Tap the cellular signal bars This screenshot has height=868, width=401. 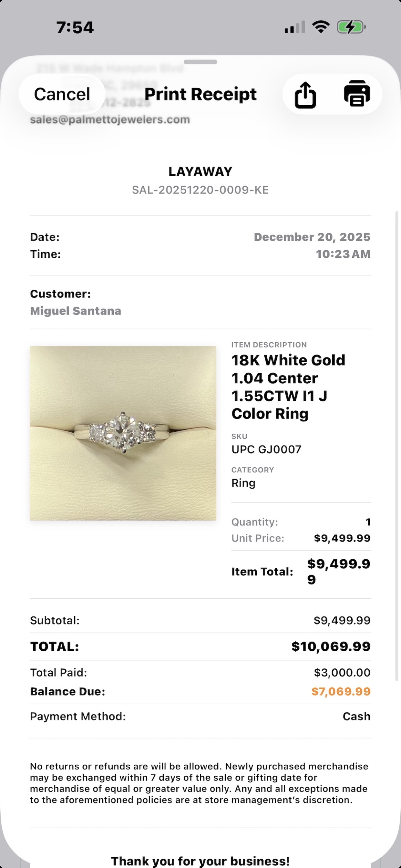pos(295,27)
